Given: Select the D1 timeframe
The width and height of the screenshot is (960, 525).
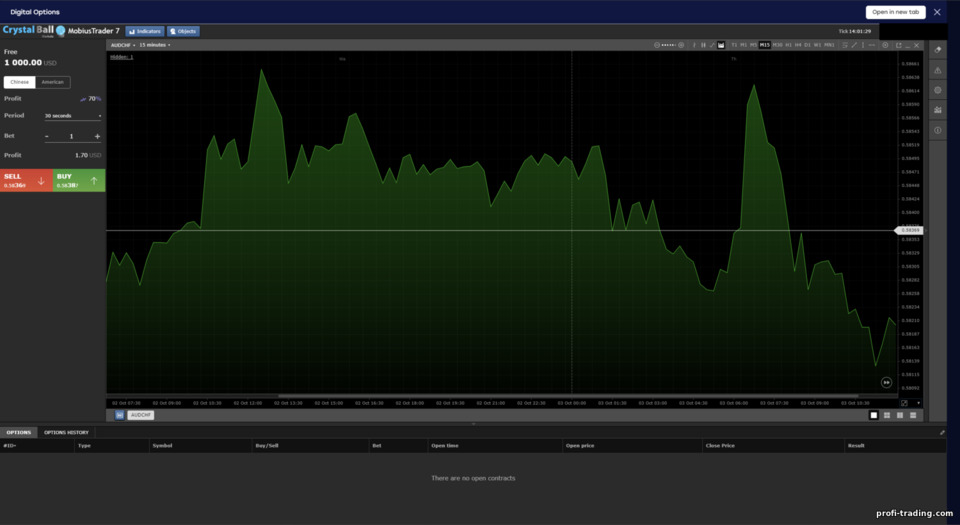Looking at the screenshot, I should click(x=808, y=45).
